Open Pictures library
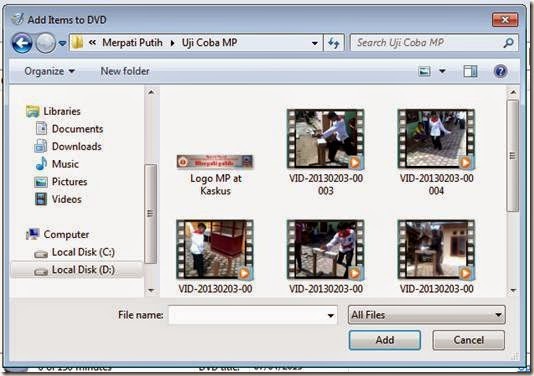This screenshot has width=534, height=376. coord(69,182)
